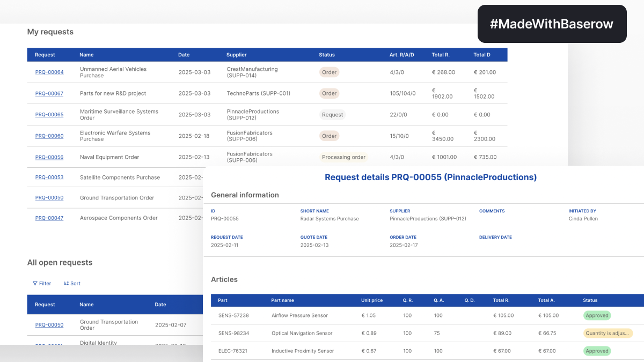Select 'Naval Equipment Order' cell

[x=109, y=157]
